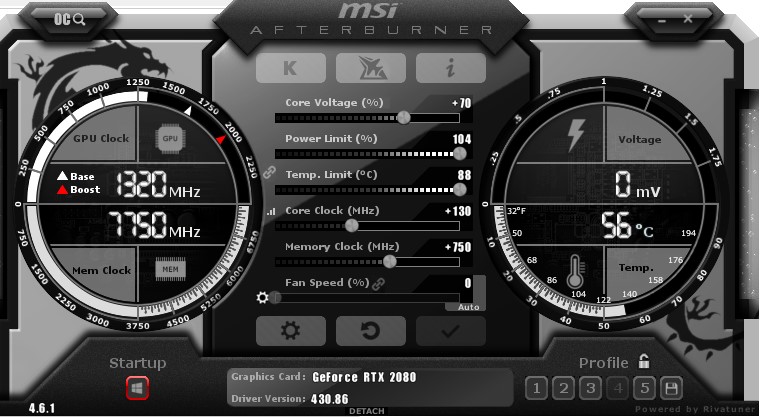Click the Boost clock red triangle legend
Screen dimensions: 765x419
(79, 190)
